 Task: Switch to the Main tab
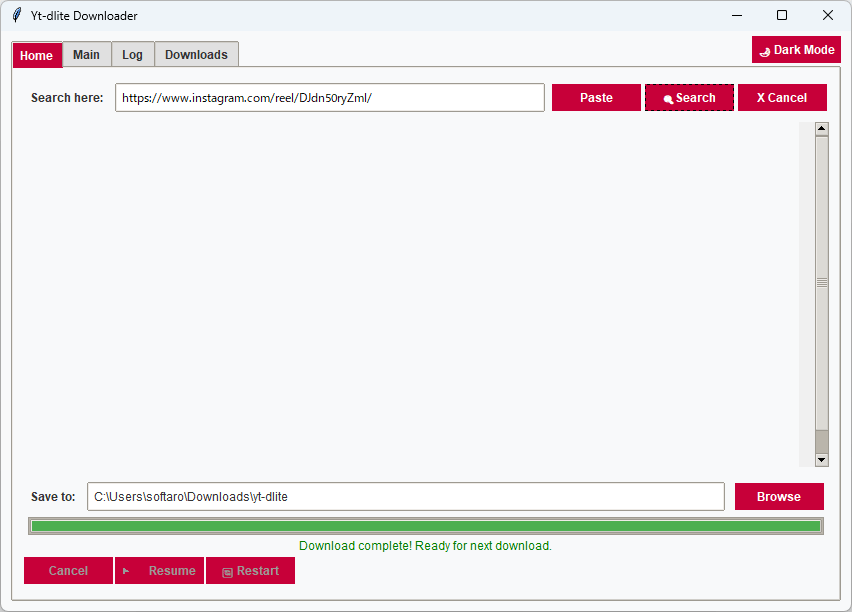pyautogui.click(x=86, y=54)
